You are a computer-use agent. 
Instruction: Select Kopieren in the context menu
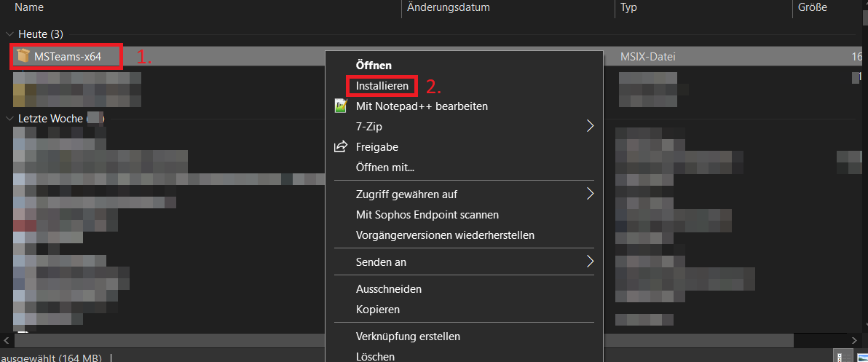[x=378, y=310]
